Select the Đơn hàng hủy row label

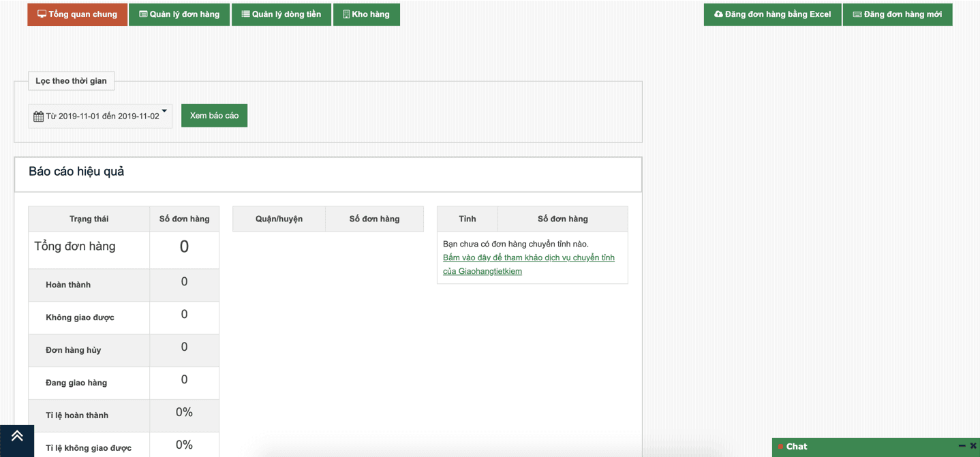click(73, 350)
